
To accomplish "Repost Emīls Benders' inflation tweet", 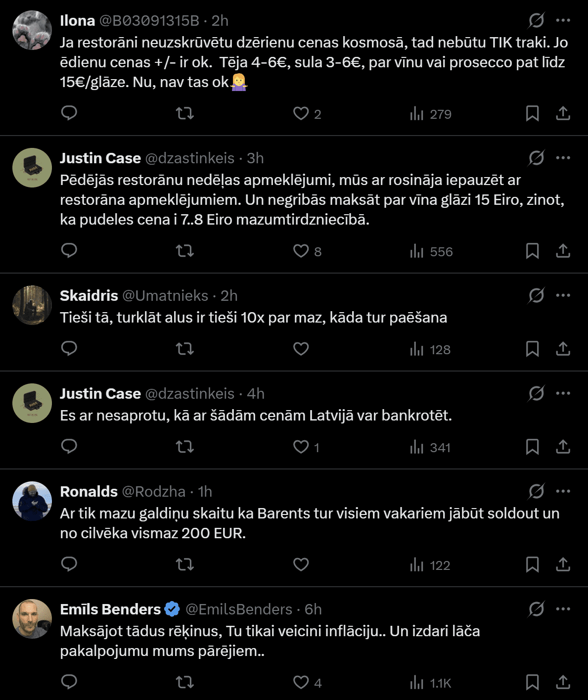I will coord(185,683).
